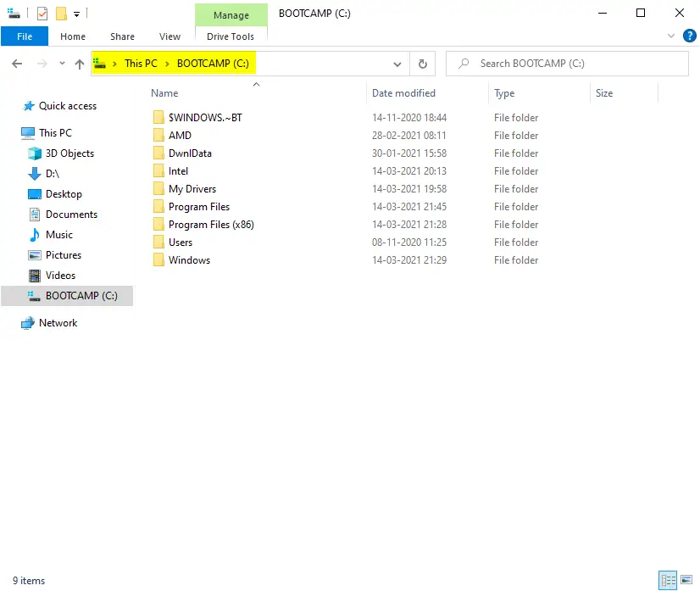
Task: Select the My Drivers folder
Action: [192, 189]
